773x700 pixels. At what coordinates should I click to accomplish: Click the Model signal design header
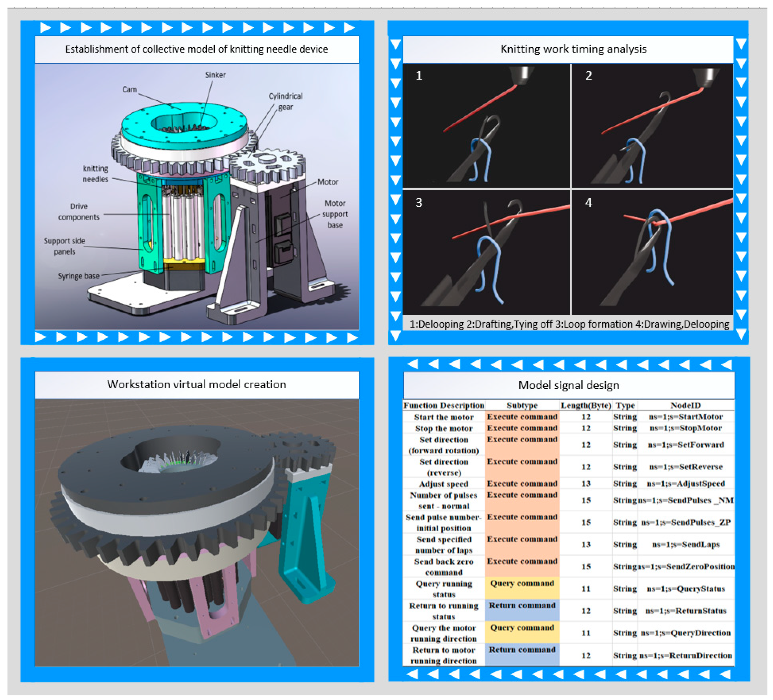(x=568, y=385)
